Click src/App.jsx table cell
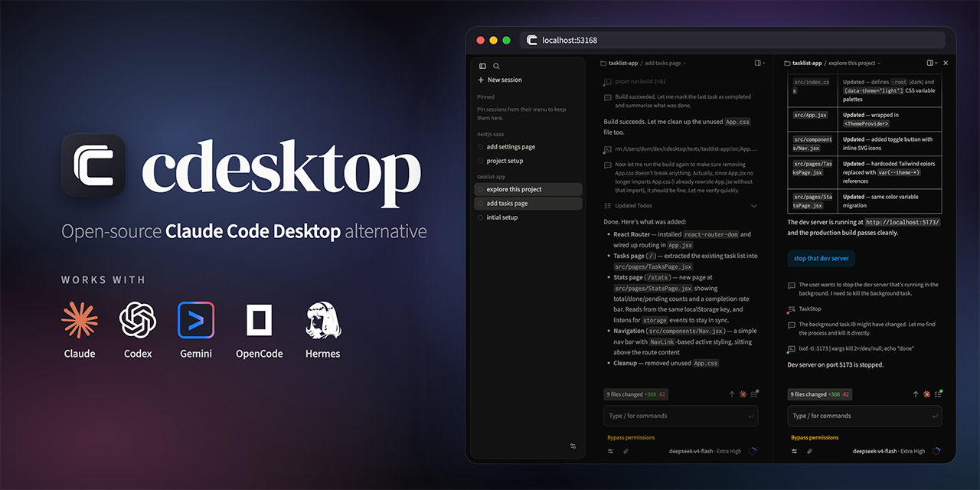The image size is (980, 490). (814, 119)
